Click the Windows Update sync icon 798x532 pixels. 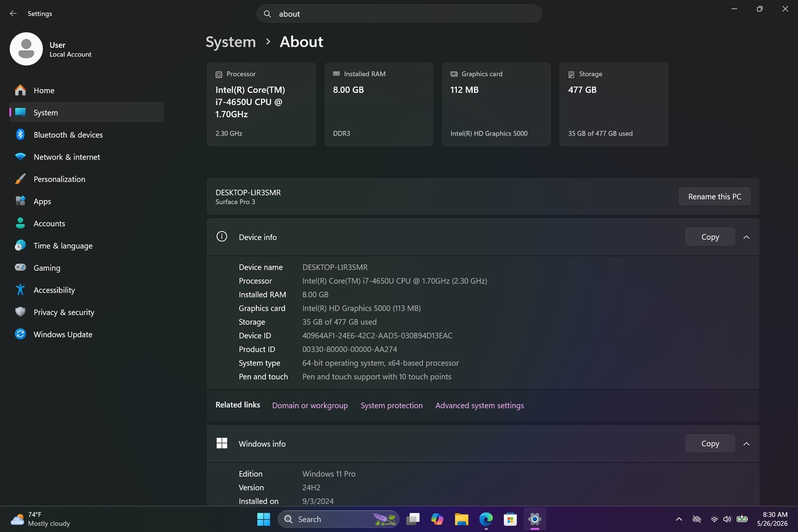click(20, 334)
